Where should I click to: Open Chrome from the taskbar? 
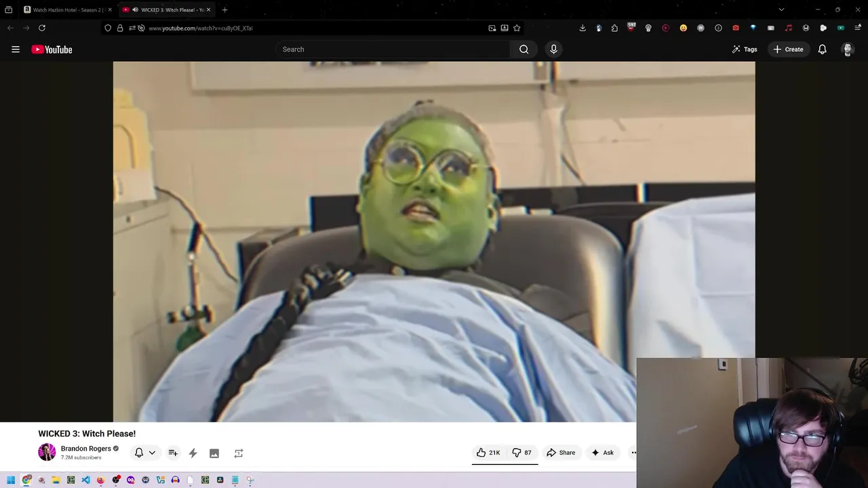click(26, 480)
